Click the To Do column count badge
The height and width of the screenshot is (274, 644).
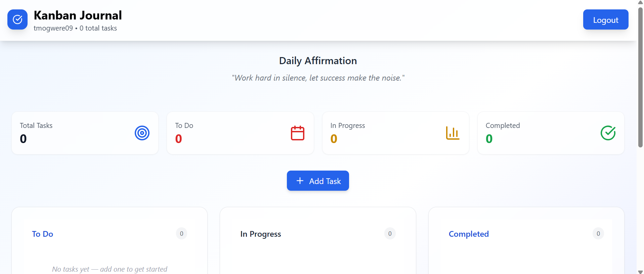[181, 233]
